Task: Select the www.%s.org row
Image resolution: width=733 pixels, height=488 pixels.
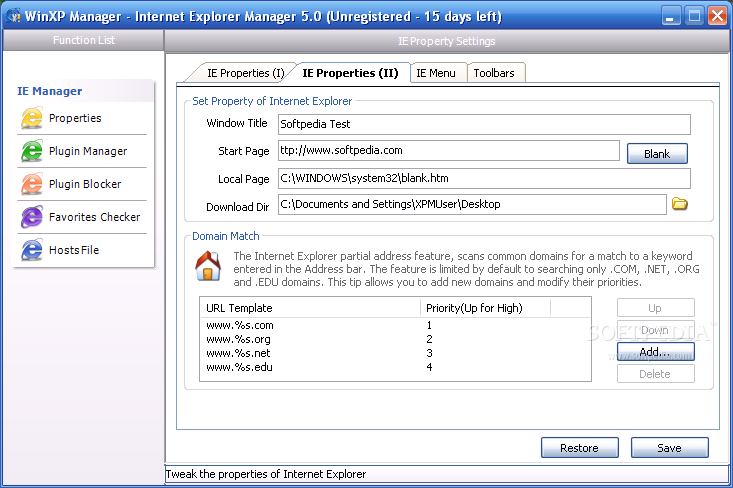Action: [395, 339]
